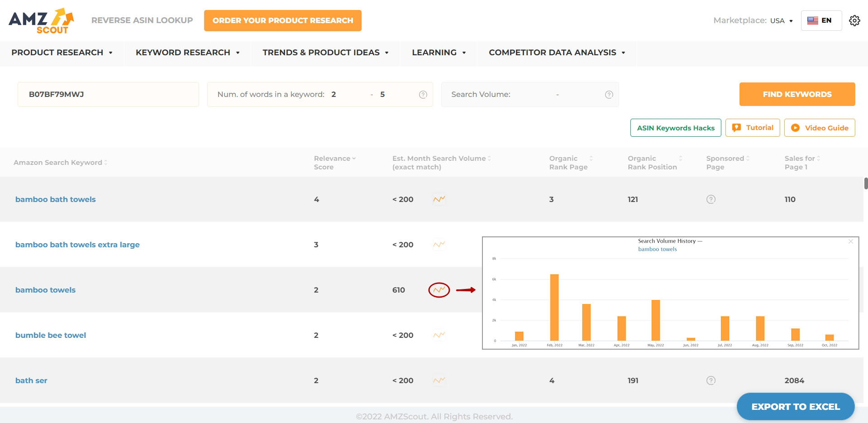
Task: Expand the KEYWORD RESEARCH menu
Action: [x=187, y=53]
